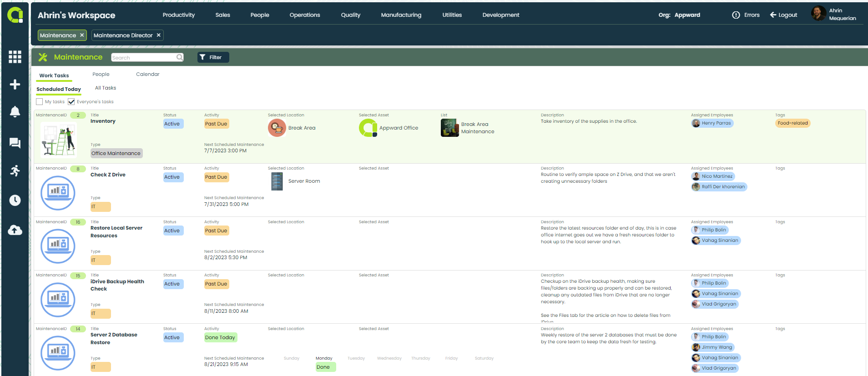Image resolution: width=868 pixels, height=376 pixels.
Task: Click the search magnifier icon
Action: (x=180, y=57)
